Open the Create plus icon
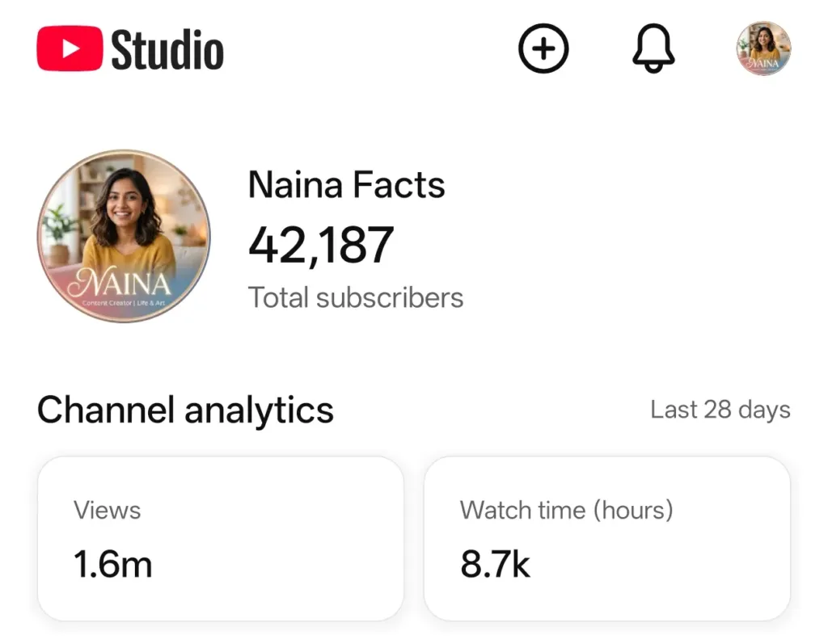Image resolution: width=828 pixels, height=644 pixels. (543, 48)
